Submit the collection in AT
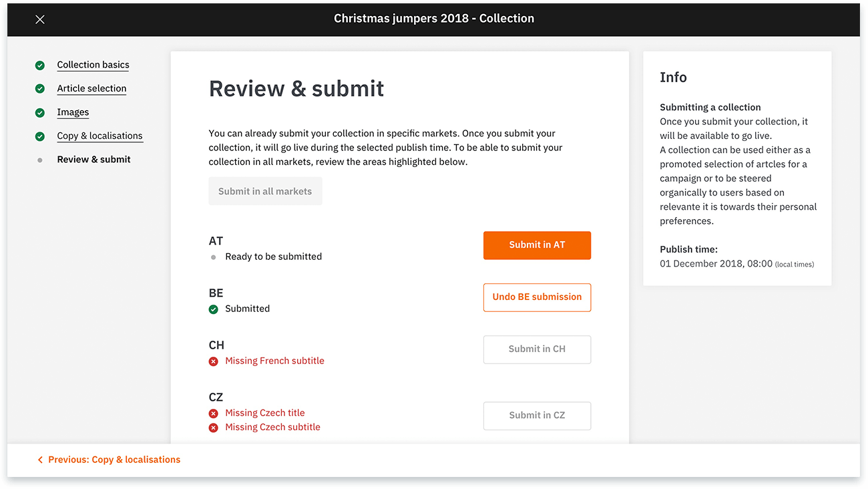This screenshot has height=489, width=868. [x=537, y=245]
